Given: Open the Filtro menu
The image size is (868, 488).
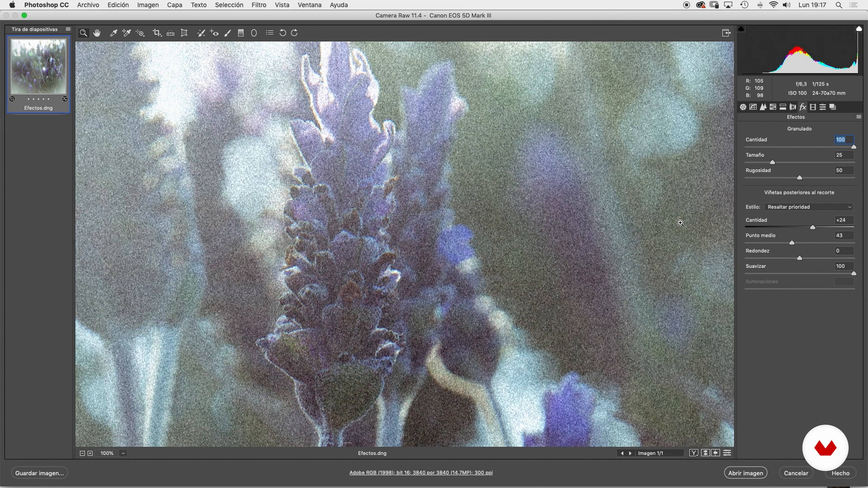Looking at the screenshot, I should [259, 5].
